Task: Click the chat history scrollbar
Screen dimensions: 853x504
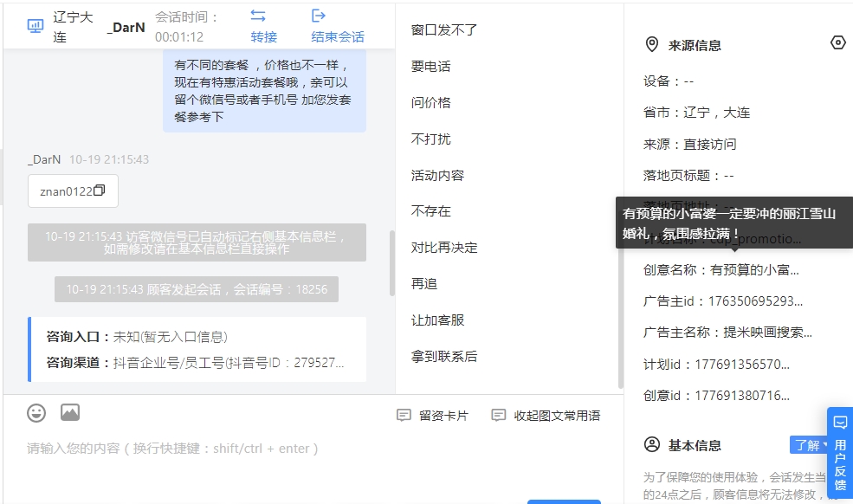Action: point(391,263)
